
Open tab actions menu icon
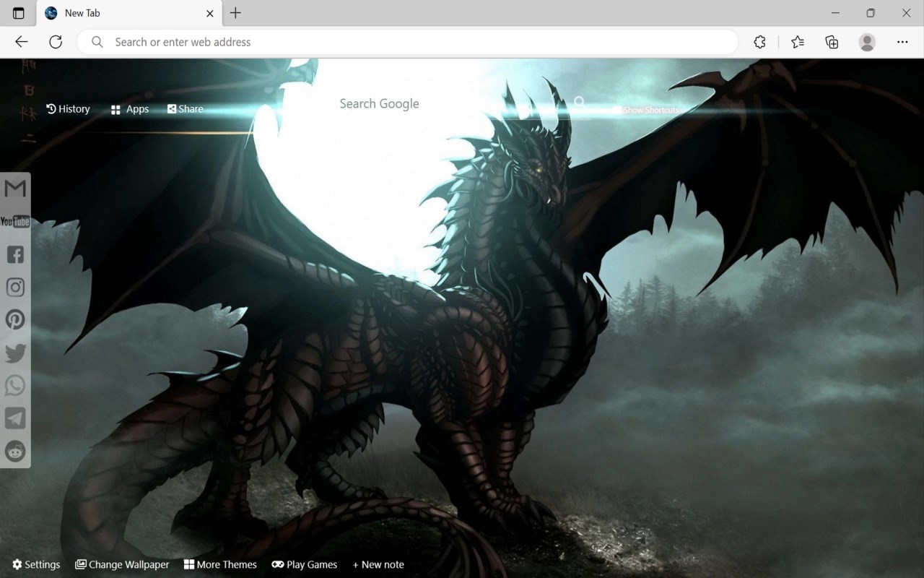19,13
